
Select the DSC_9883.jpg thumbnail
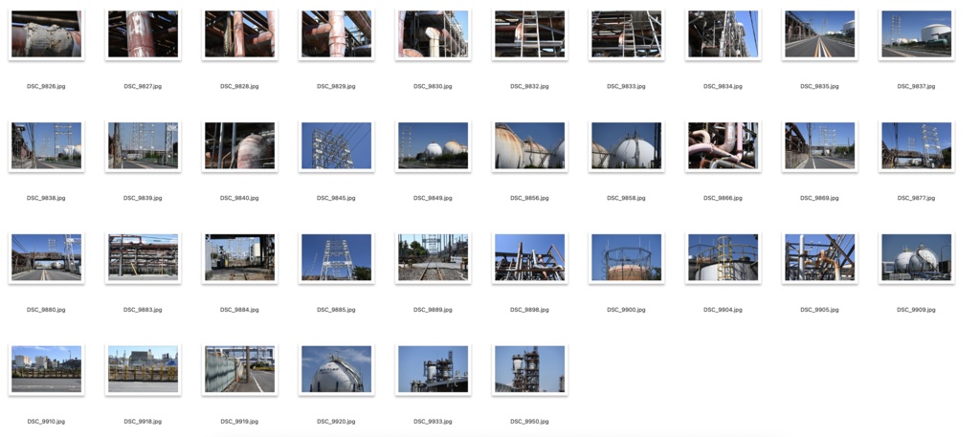tap(144, 258)
